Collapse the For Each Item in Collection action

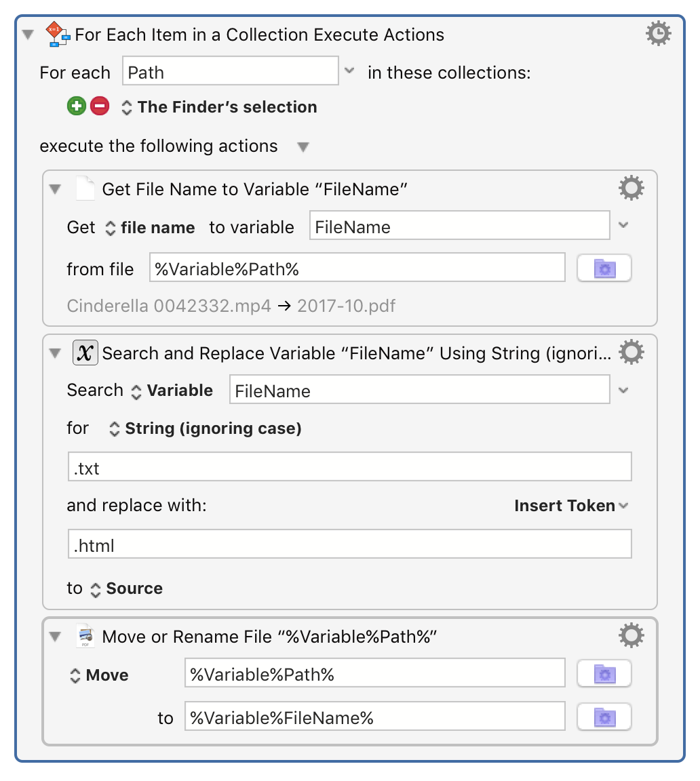click(28, 35)
